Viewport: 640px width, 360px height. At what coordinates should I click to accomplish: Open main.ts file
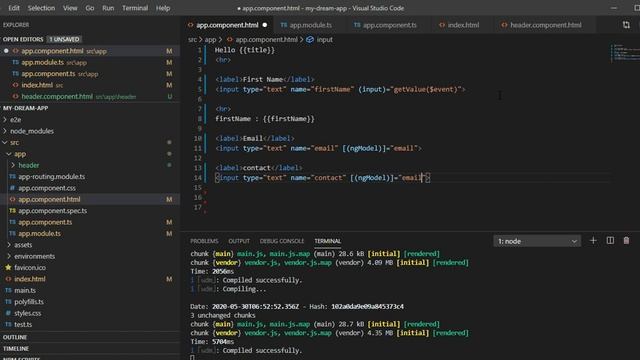[25, 291]
